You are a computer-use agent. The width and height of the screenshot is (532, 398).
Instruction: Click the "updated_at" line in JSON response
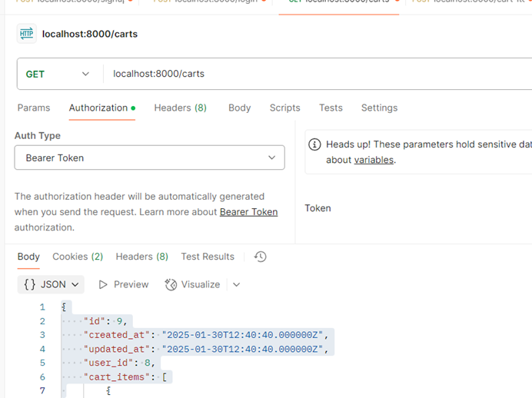click(x=206, y=349)
